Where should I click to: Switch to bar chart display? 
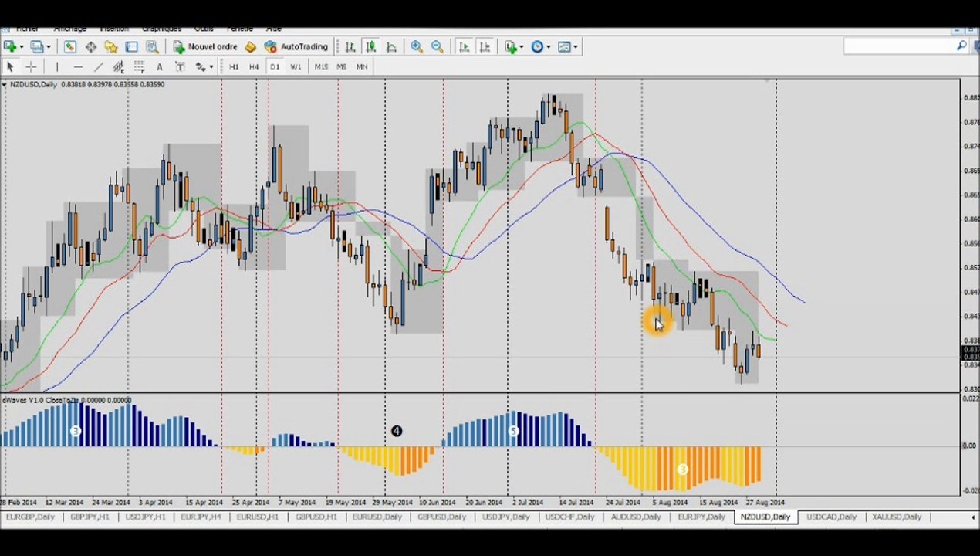click(350, 47)
